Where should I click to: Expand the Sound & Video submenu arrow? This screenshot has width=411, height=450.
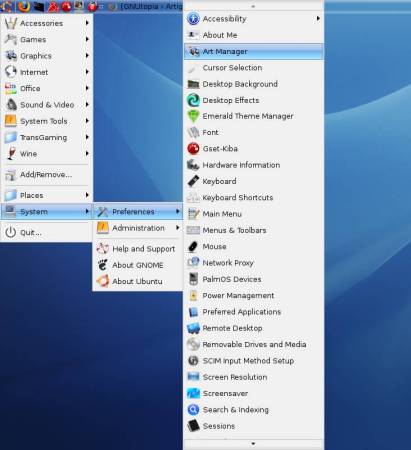click(x=87, y=105)
